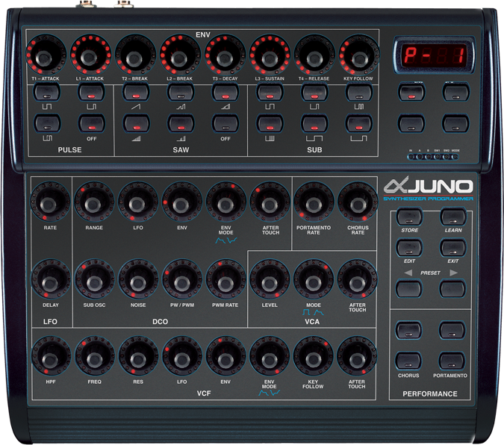
Task: Click the DCO AFTER TOUCH knob
Action: [270, 202]
